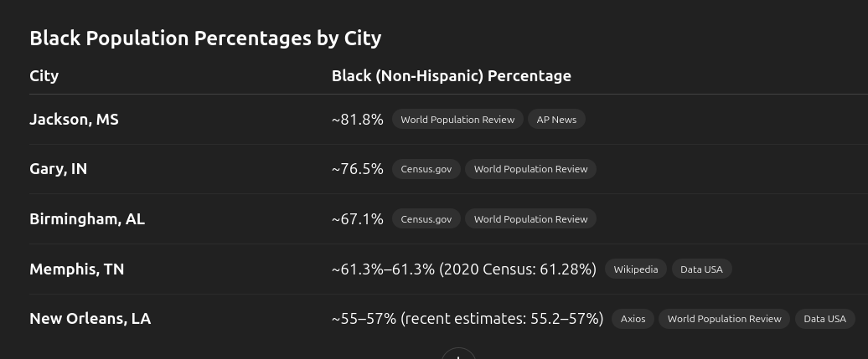
Task: Click Census.gov source in Birmingham row
Action: coord(426,219)
